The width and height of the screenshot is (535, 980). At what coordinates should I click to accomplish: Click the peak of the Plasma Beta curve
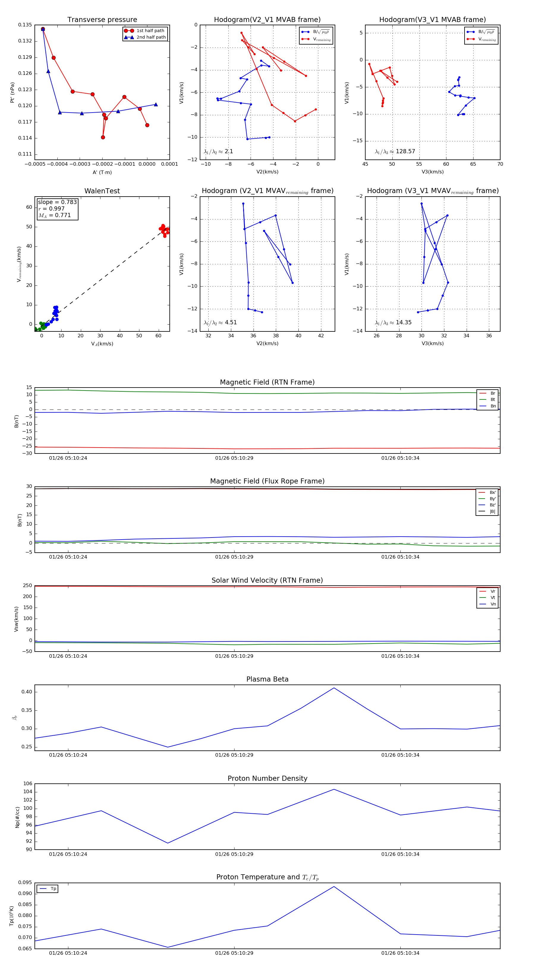334,688
